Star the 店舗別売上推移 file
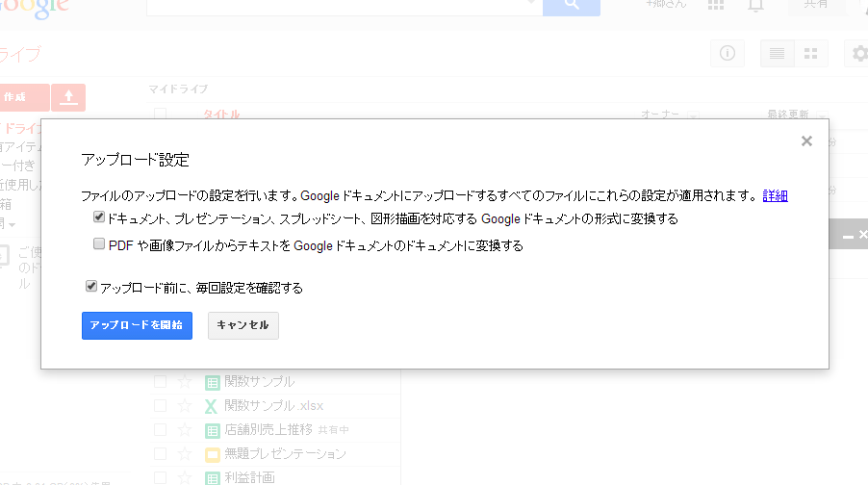 (x=185, y=429)
